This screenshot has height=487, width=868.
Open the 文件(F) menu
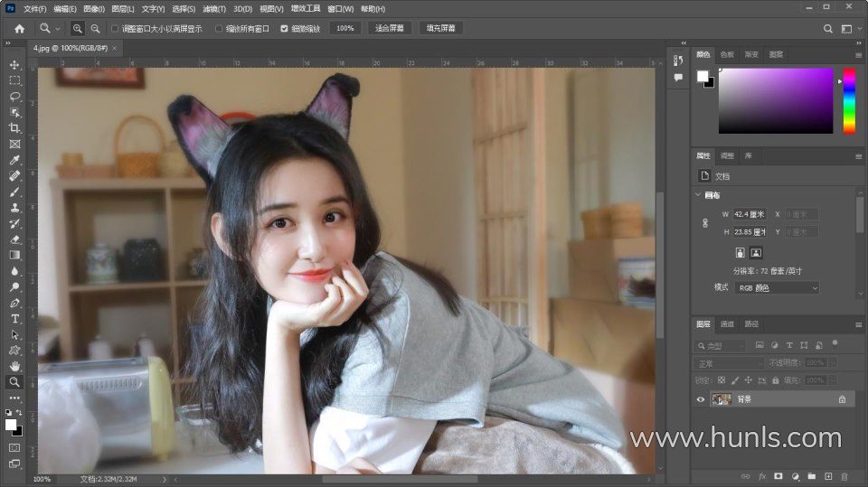pos(34,9)
